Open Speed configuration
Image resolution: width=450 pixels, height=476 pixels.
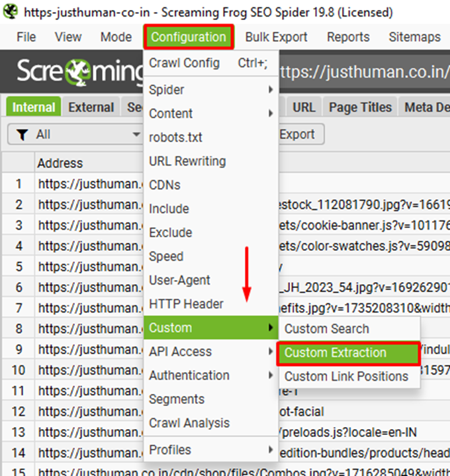[211, 256]
